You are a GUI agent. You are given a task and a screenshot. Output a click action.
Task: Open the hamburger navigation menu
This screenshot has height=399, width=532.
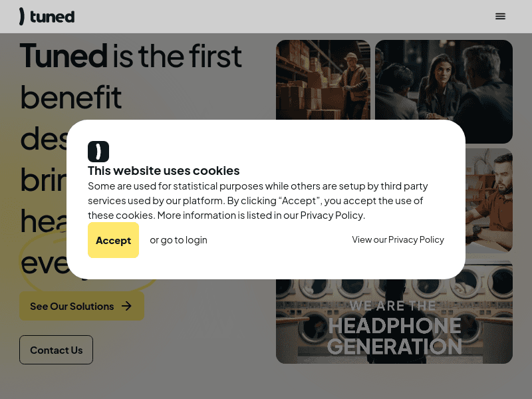click(500, 16)
